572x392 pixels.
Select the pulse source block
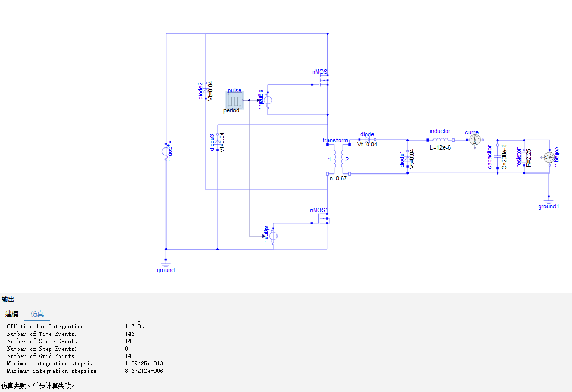234,100
